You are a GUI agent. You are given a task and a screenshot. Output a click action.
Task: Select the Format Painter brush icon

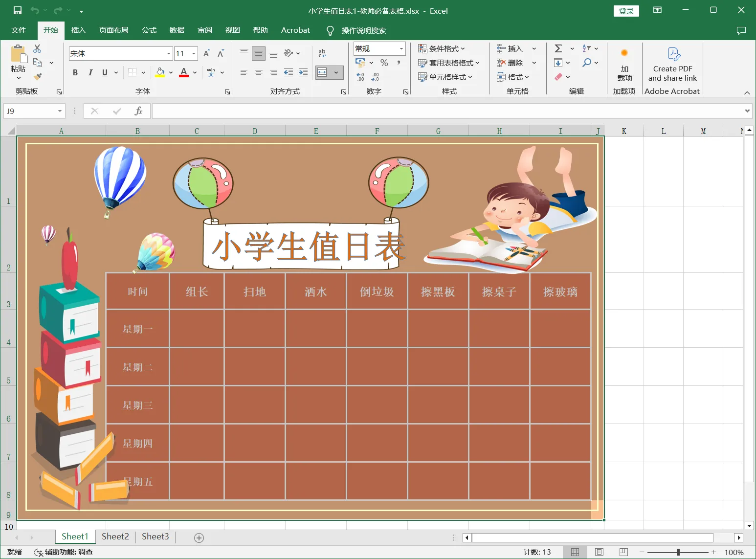tap(37, 76)
